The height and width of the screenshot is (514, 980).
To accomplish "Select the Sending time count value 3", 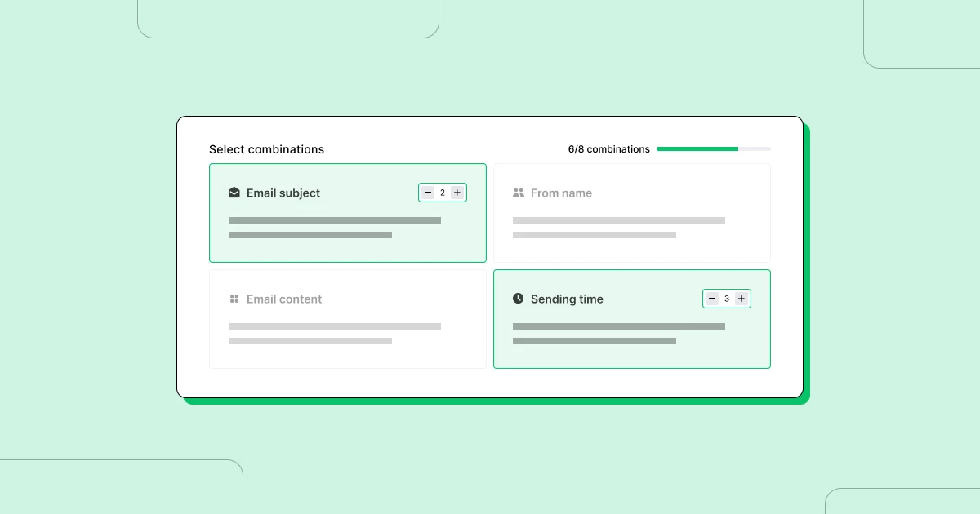I will coord(727,299).
